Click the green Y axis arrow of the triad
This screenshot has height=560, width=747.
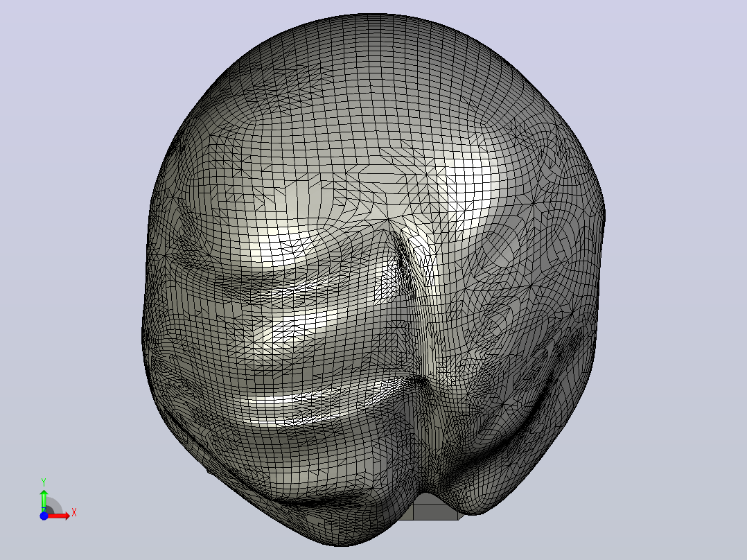(x=44, y=500)
